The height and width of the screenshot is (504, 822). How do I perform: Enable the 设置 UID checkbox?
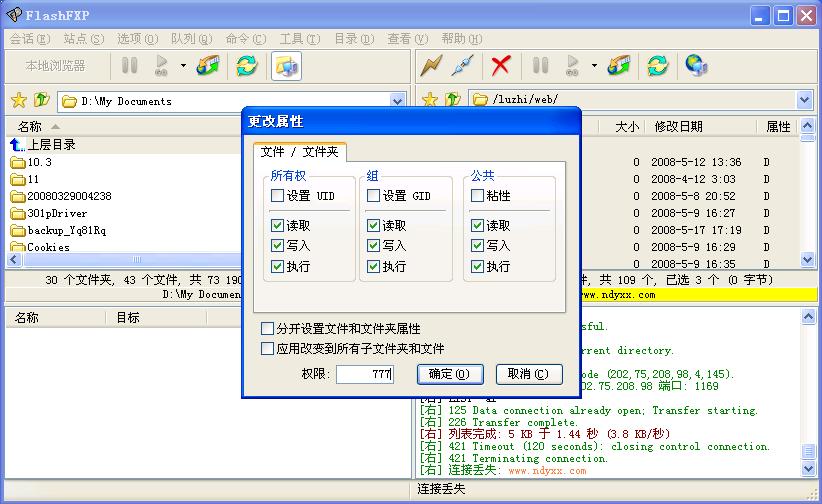(277, 196)
